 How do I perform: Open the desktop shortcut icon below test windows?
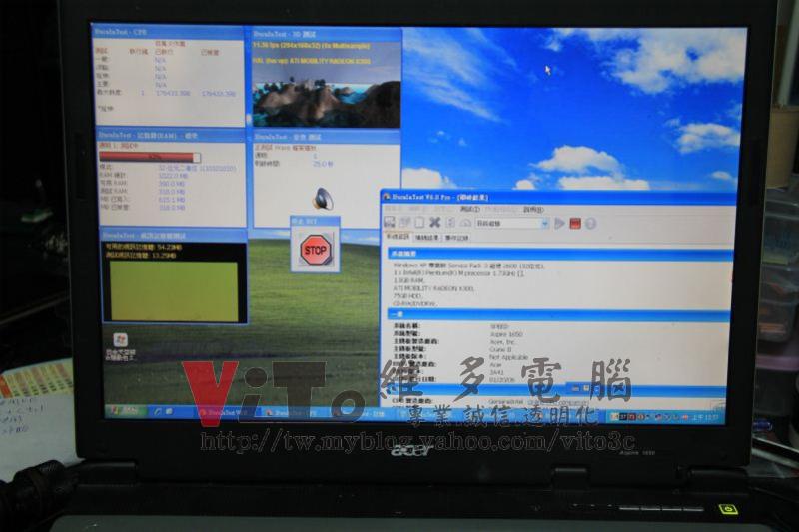pos(120,347)
